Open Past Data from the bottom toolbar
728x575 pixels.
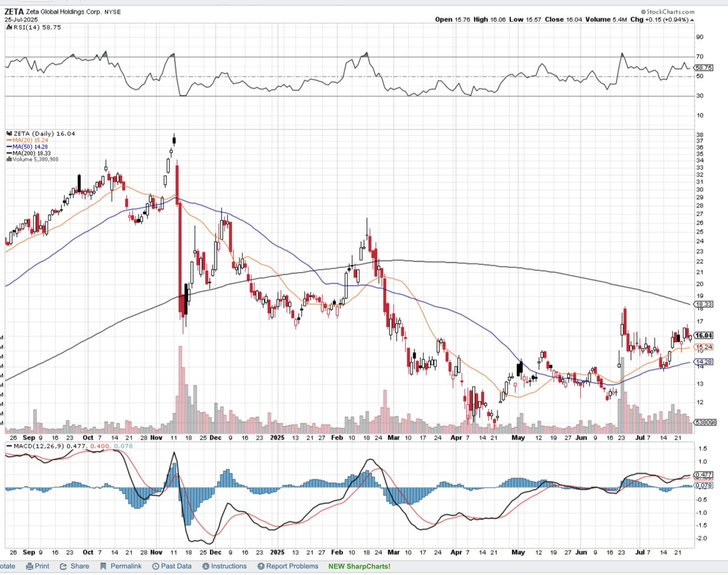pos(173,566)
